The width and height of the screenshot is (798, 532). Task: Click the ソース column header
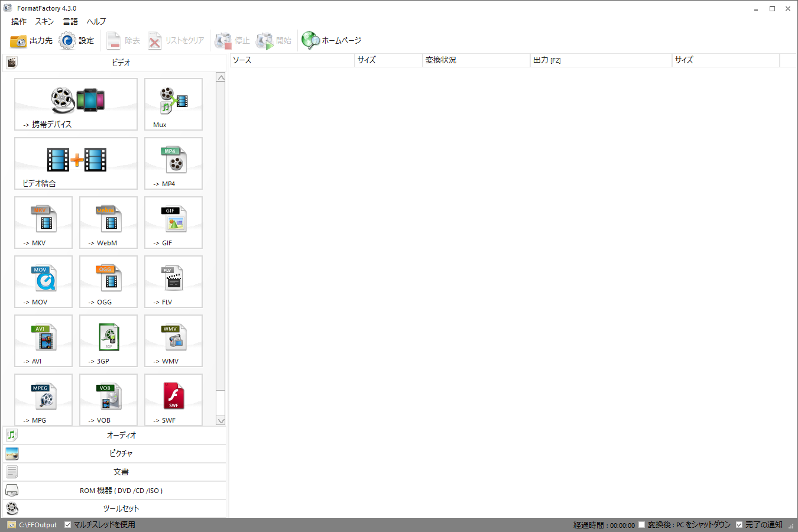pos(292,60)
